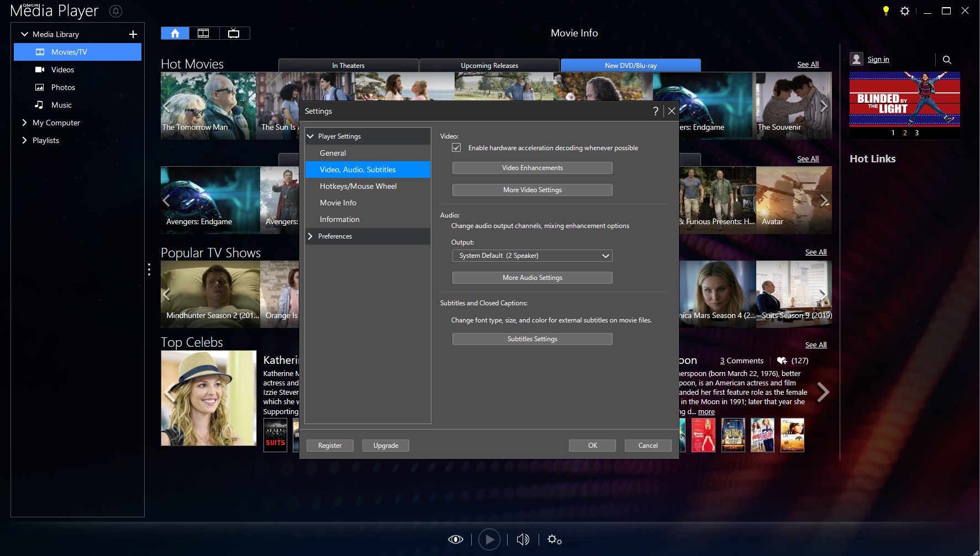Viewport: 980px width, 556px height.
Task: Click More Video Settings button
Action: [532, 190]
